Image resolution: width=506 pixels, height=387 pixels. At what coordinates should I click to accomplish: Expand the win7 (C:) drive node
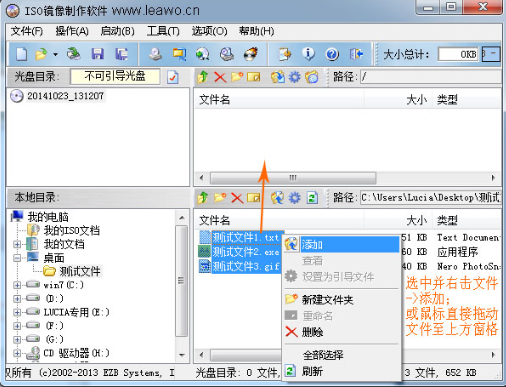coord(17,285)
